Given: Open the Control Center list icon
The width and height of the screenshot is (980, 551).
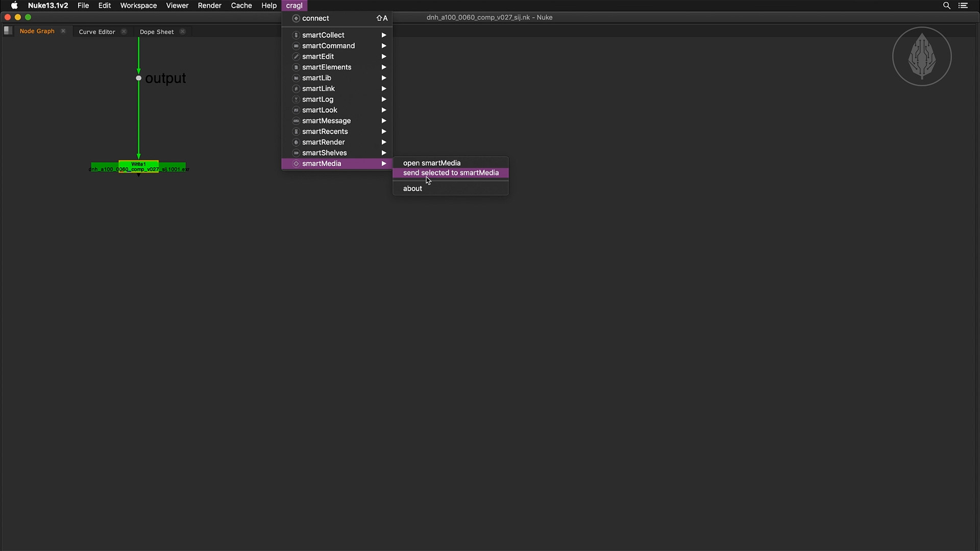Looking at the screenshot, I should coord(963,6).
